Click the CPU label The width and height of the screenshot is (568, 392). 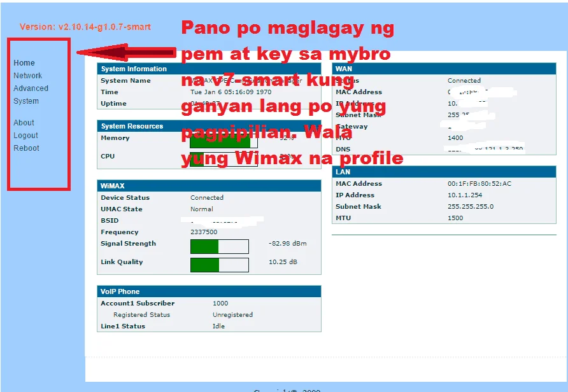click(x=108, y=157)
